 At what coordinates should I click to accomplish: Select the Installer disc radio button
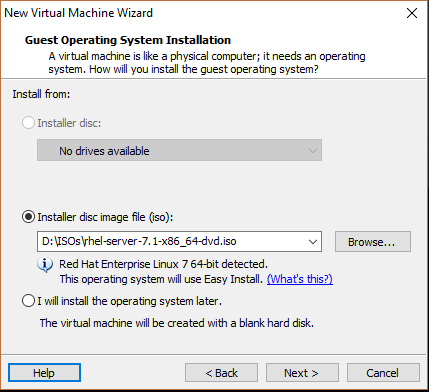[28, 123]
